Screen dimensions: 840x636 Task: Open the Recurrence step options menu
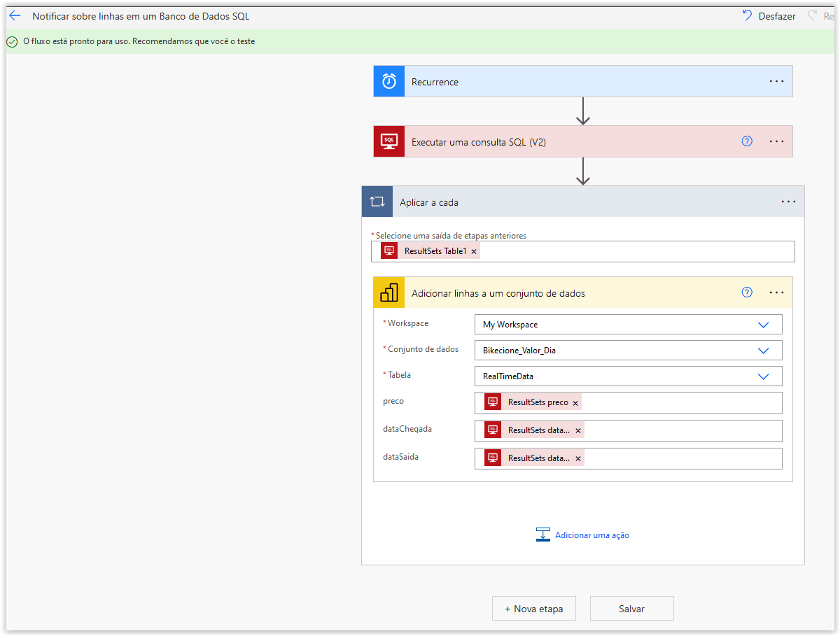coord(776,81)
